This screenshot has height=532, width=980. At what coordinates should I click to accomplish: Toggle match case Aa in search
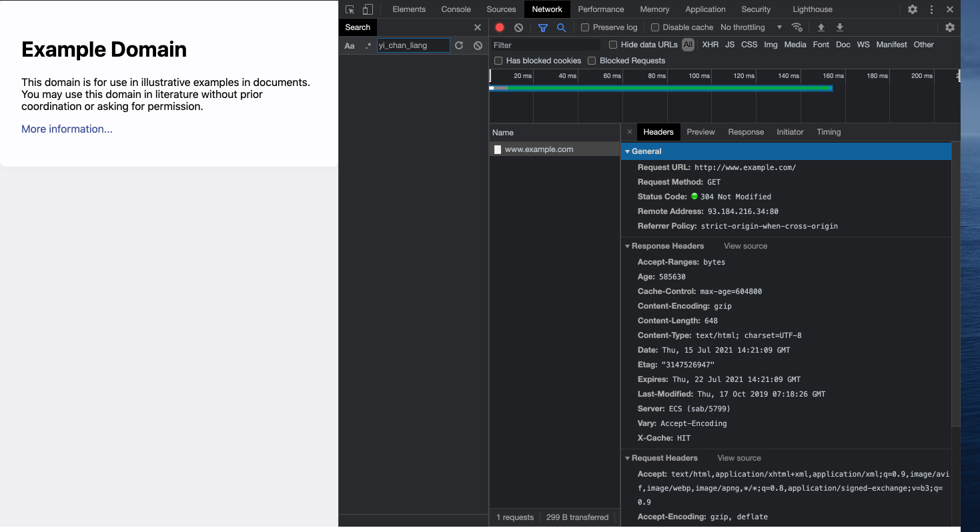coord(350,46)
